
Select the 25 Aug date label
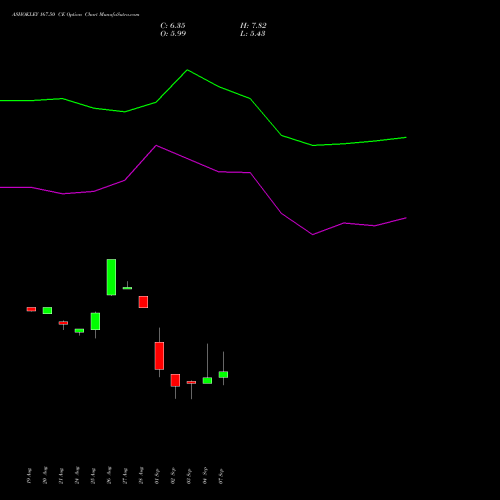[93, 476]
